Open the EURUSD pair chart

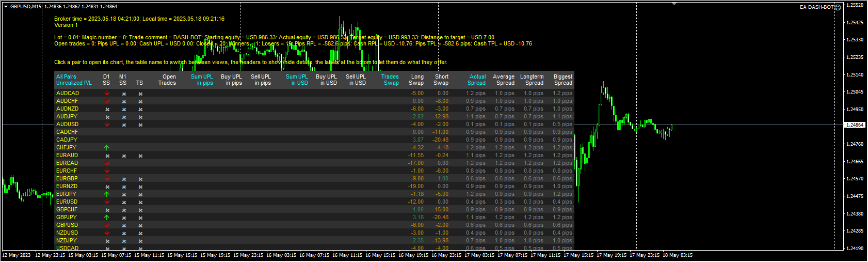pos(67,202)
